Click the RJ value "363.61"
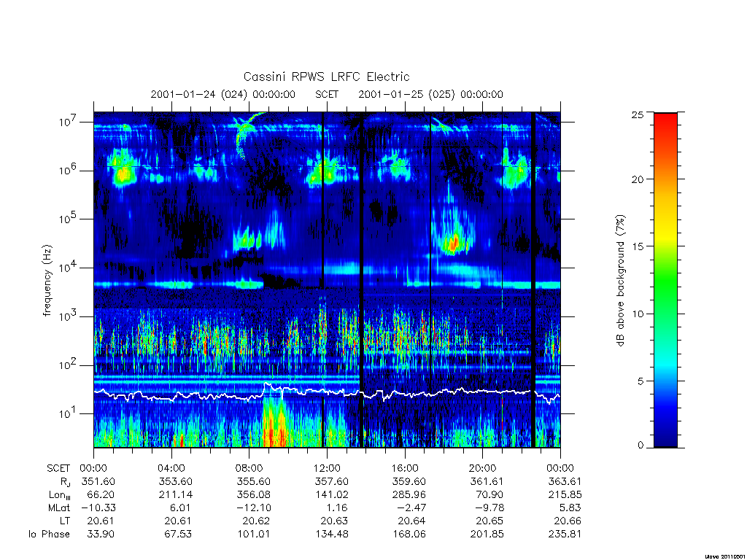The width and height of the screenshot is (747, 560). (565, 481)
